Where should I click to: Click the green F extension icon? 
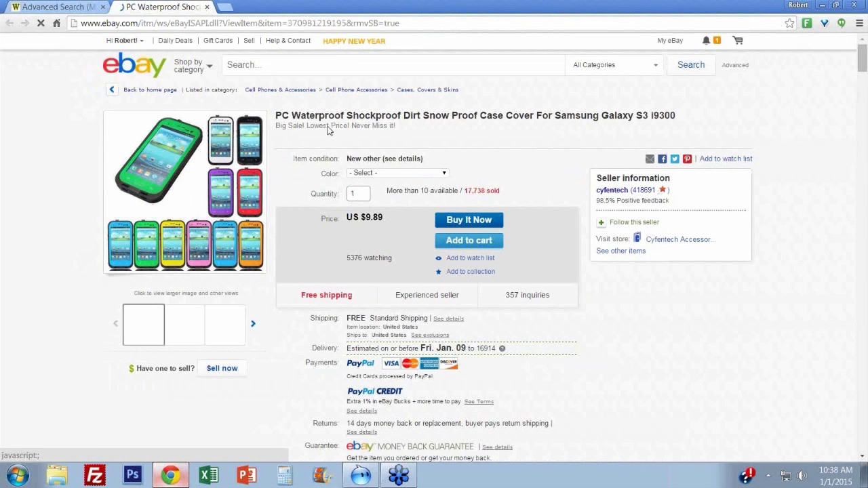pos(807,23)
